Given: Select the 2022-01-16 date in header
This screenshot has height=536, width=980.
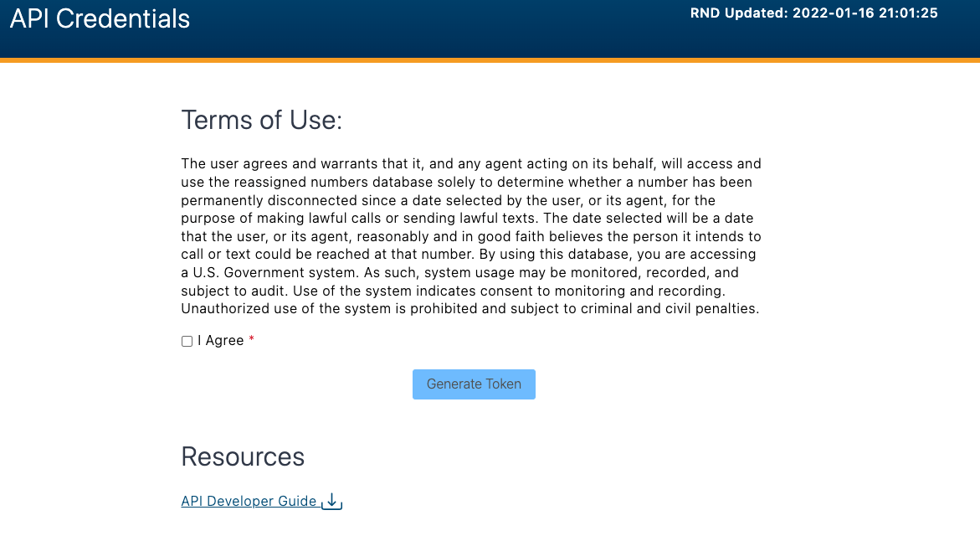Looking at the screenshot, I should 833,13.
